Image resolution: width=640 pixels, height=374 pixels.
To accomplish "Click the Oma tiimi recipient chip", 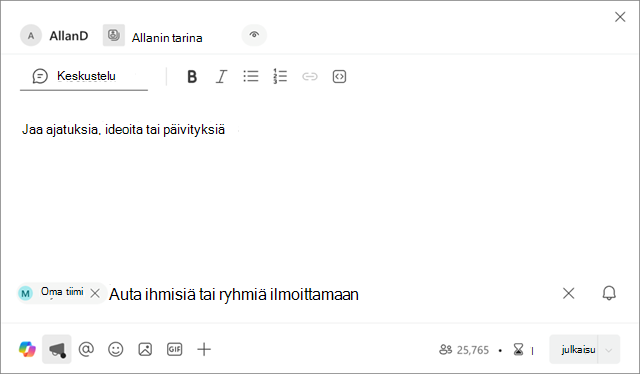I will (62, 292).
